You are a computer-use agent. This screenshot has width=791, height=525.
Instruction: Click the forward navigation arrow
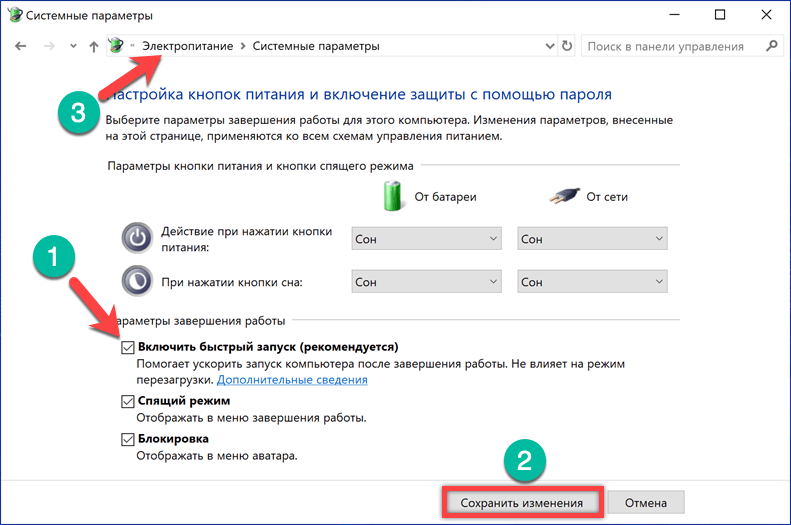(49, 46)
